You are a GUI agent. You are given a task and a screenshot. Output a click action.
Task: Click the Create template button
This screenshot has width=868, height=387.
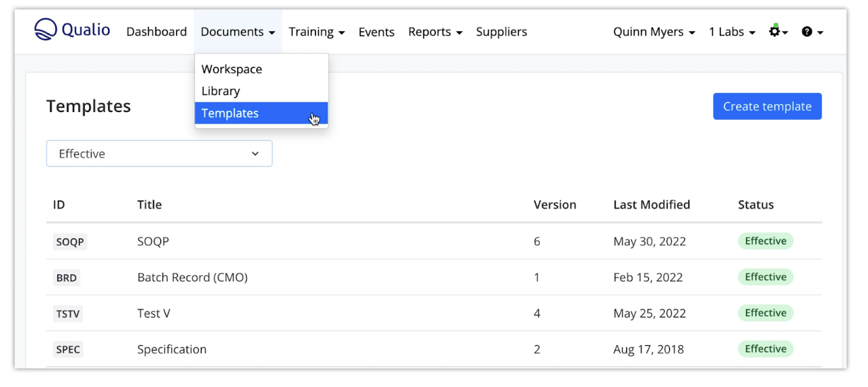767,107
